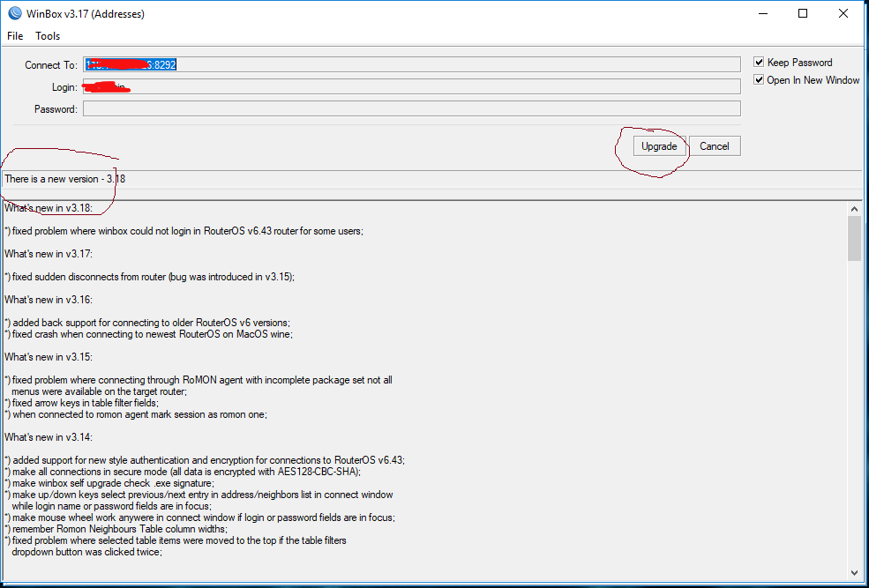Screen dimensions: 869x588
Task: Click the changelog scrollbar thumb
Action: (x=854, y=238)
